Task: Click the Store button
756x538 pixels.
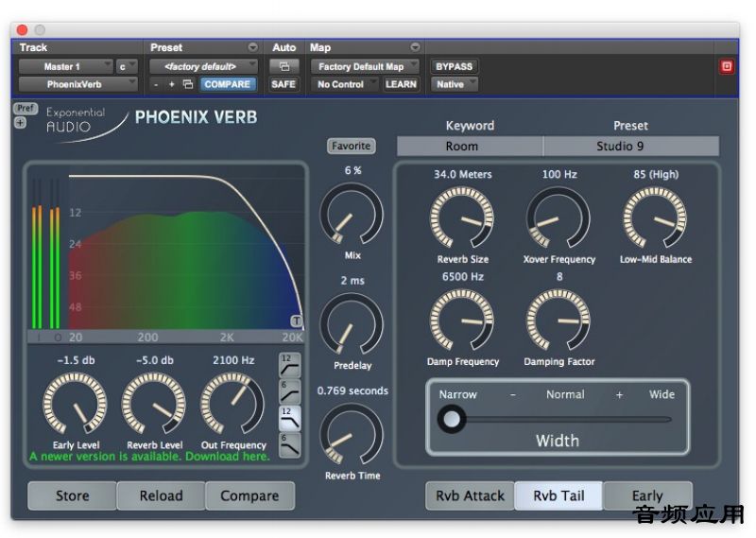Action: [73, 495]
